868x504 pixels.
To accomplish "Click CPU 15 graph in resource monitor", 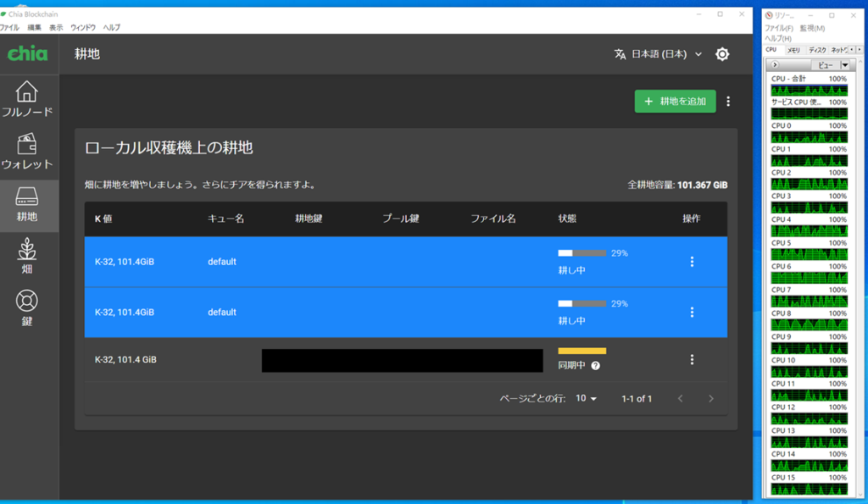I will tap(809, 489).
